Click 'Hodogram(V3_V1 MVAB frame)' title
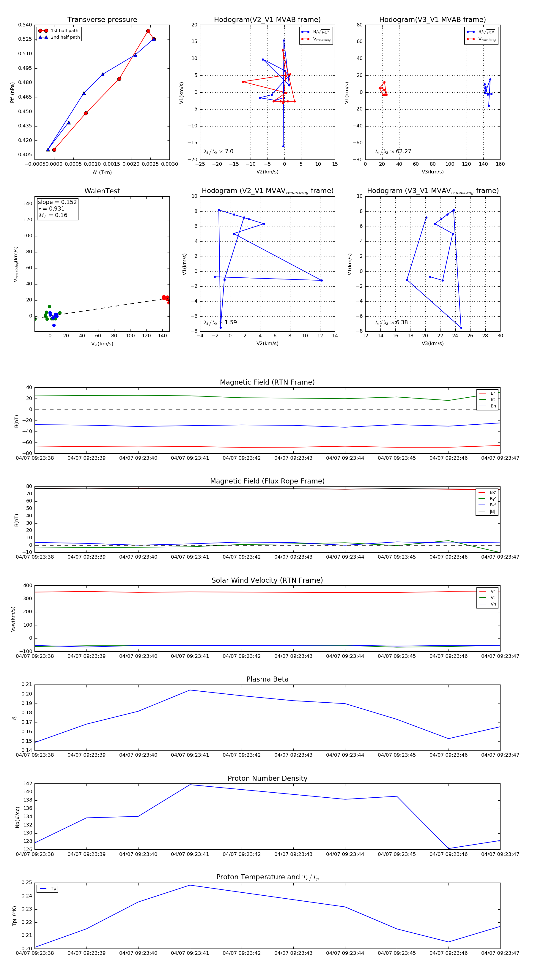535x980 pixels. [x=432, y=20]
